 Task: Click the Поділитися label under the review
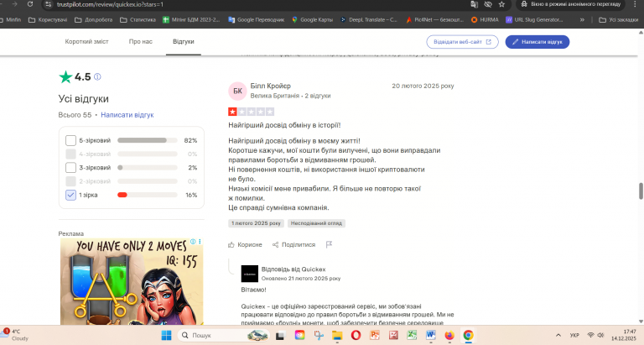tap(299, 244)
